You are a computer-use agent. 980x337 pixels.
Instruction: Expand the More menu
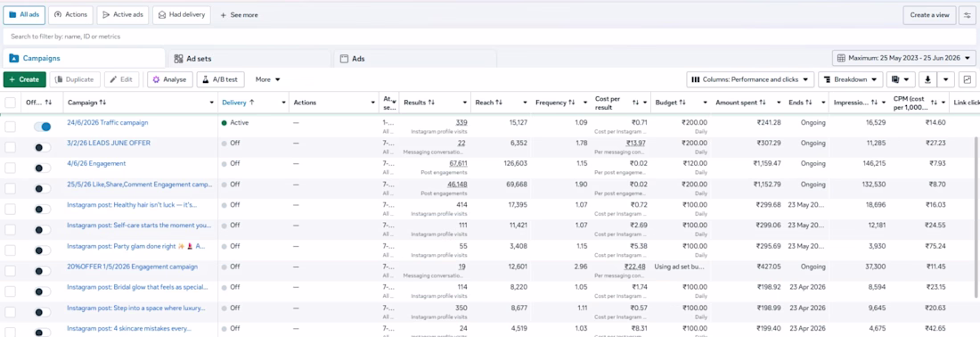pos(267,79)
